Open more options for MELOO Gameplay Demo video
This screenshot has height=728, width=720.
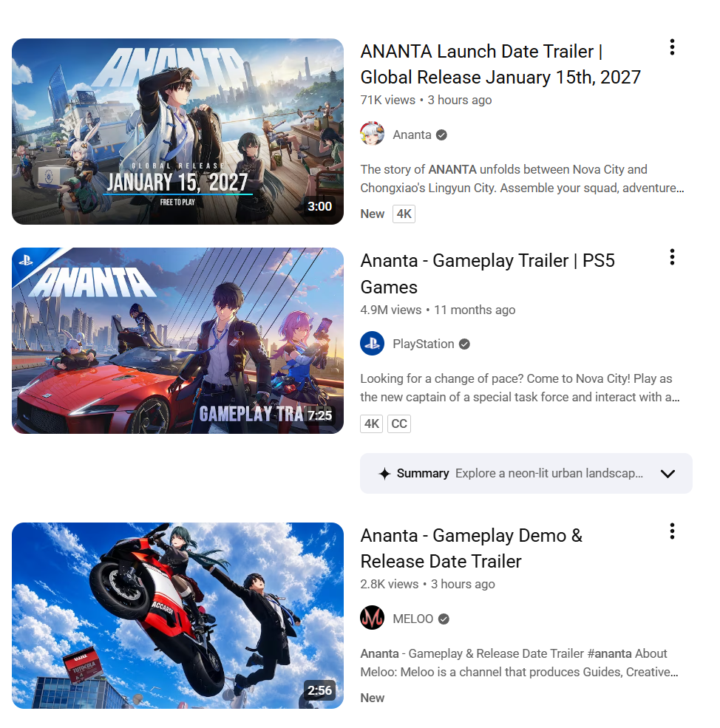(x=672, y=531)
